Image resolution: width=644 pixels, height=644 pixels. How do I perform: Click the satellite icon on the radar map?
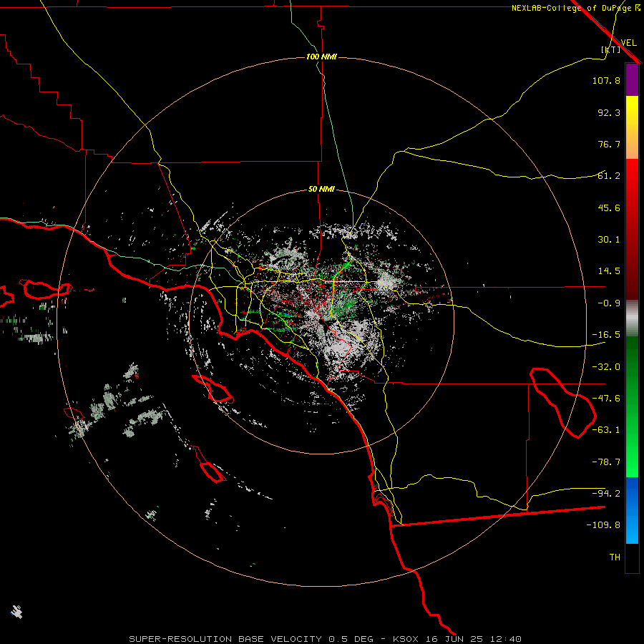(16, 612)
